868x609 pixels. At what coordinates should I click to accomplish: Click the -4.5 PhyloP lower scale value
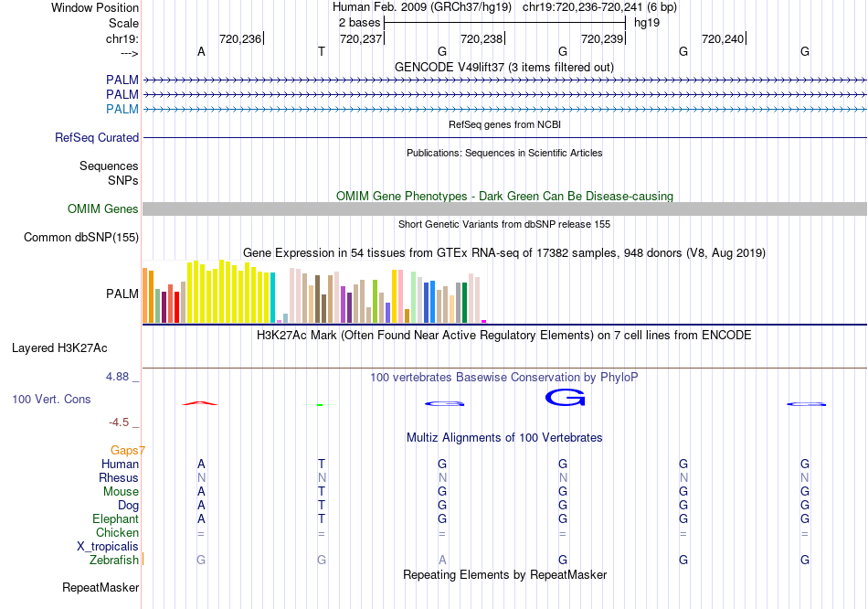[x=119, y=422]
